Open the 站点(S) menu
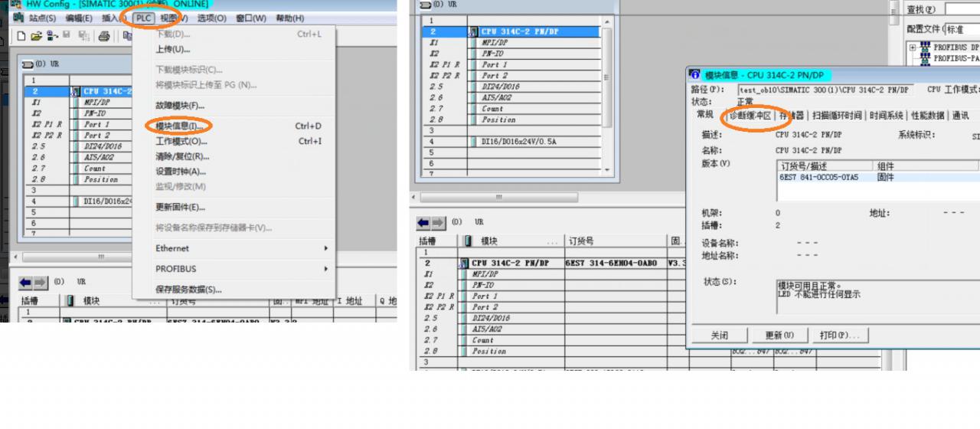 pyautogui.click(x=42, y=18)
